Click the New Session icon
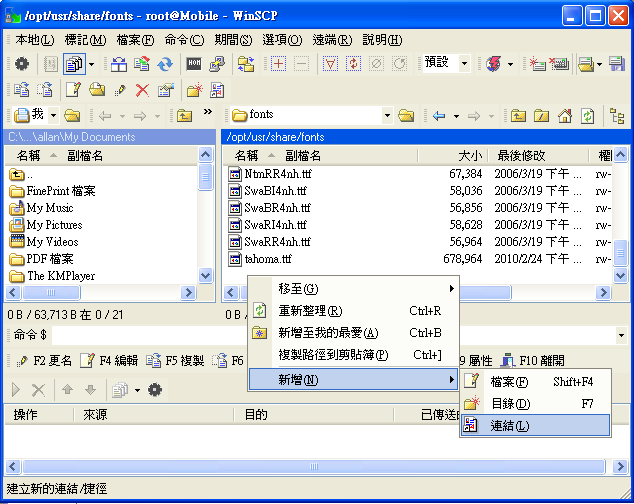The image size is (634, 504). [x=537, y=64]
